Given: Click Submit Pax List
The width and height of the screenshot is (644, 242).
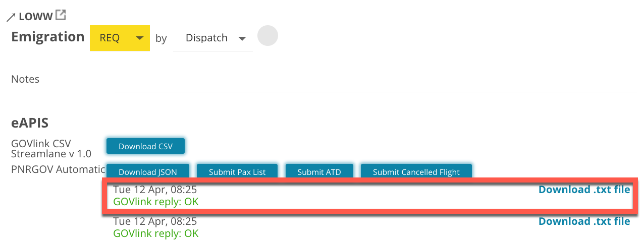Looking at the screenshot, I should (x=237, y=172).
